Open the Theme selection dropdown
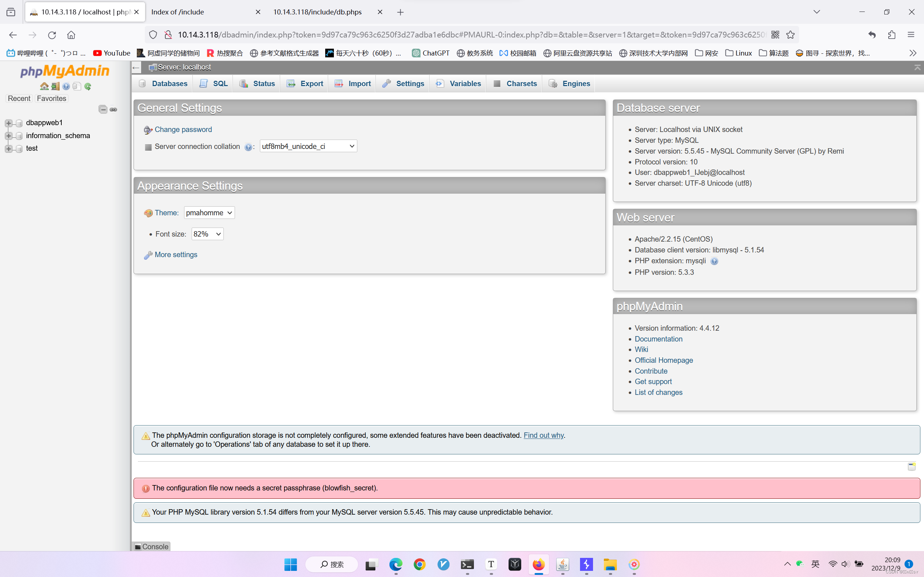 coord(209,212)
